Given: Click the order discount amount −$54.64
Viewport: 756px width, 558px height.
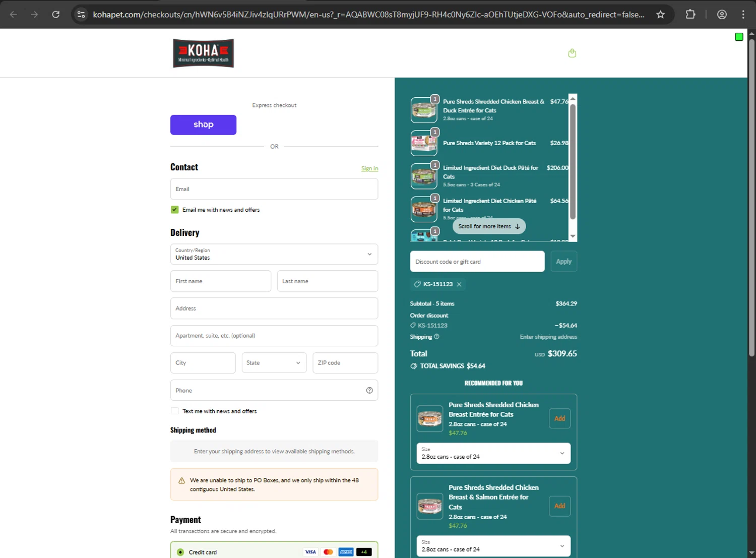Looking at the screenshot, I should click(566, 326).
